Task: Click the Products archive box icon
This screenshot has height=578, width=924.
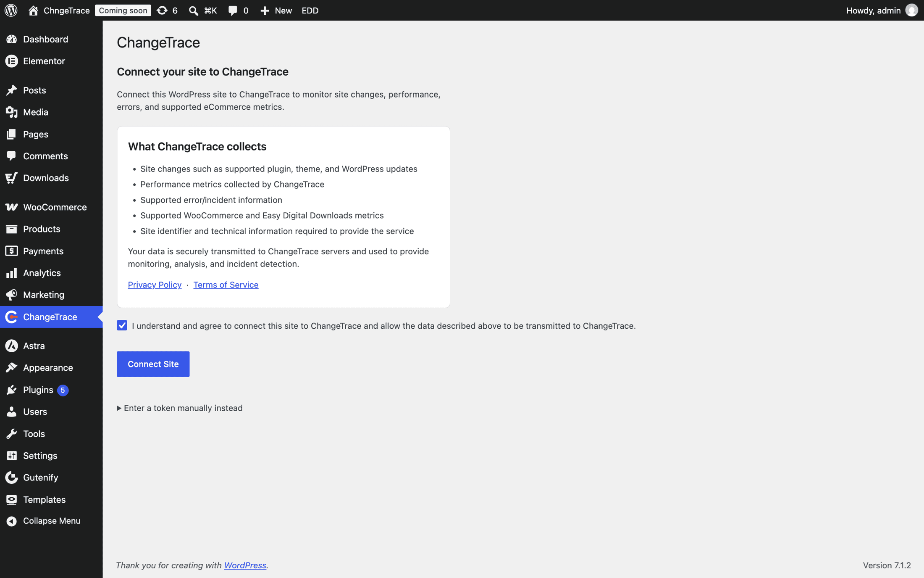Action: [x=12, y=229]
